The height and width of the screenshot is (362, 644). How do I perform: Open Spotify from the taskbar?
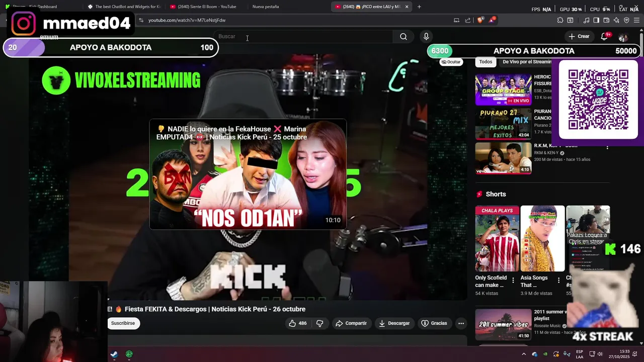pyautogui.click(x=129, y=354)
